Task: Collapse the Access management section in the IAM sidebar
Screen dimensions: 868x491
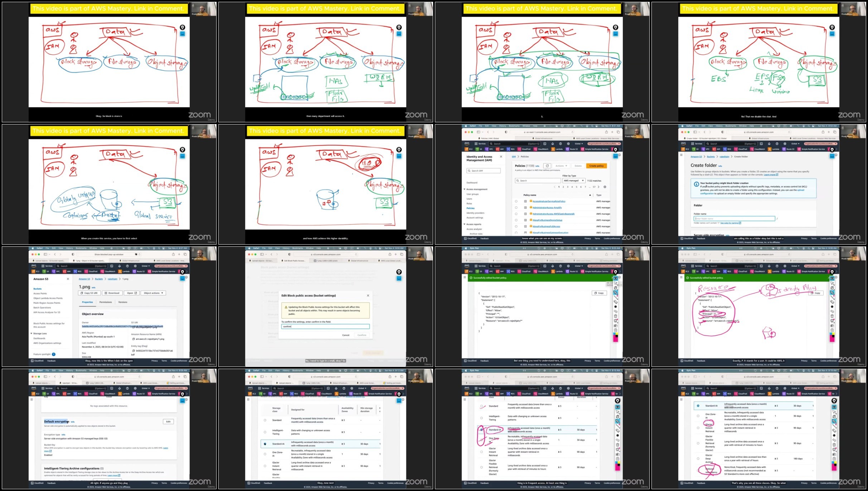Action: 465,189
